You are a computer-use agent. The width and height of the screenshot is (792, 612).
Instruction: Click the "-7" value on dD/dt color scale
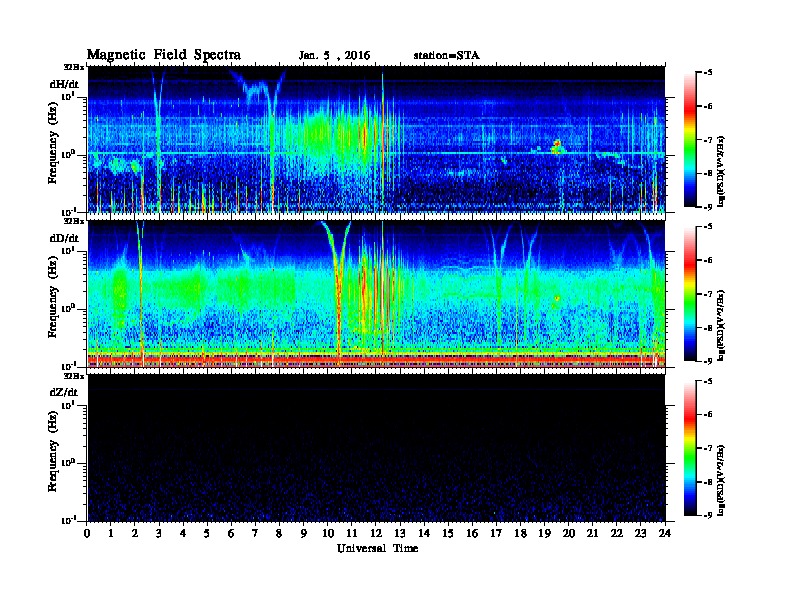(x=708, y=294)
